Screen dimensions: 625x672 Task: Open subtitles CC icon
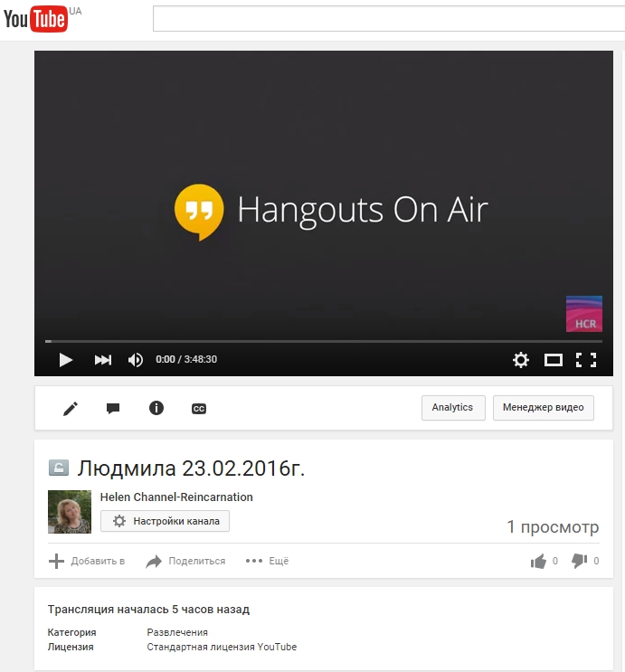point(199,409)
